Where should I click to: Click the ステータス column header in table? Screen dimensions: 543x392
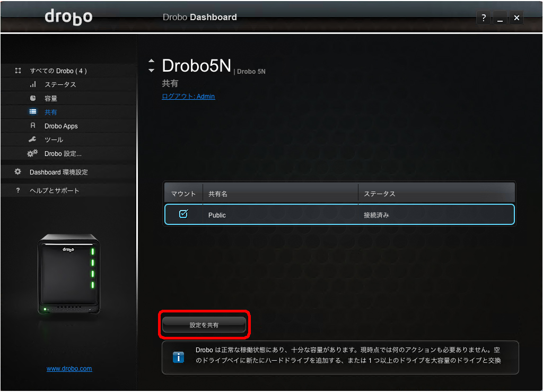pyautogui.click(x=436, y=194)
